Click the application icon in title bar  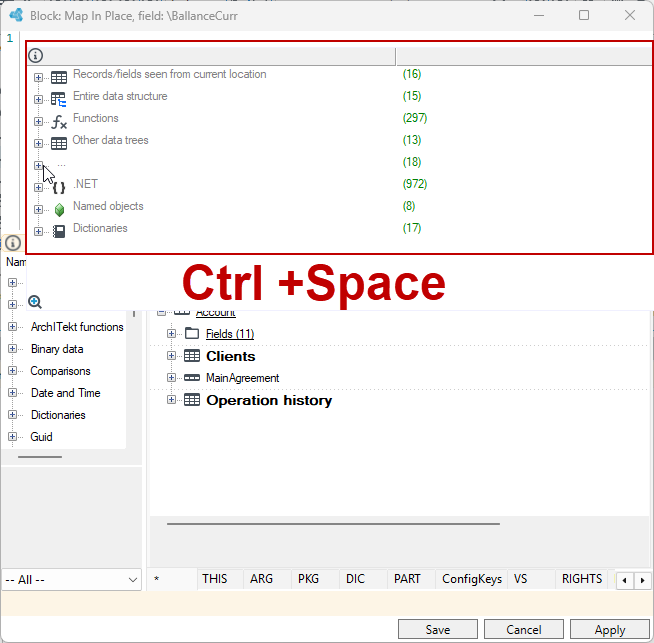pos(16,15)
